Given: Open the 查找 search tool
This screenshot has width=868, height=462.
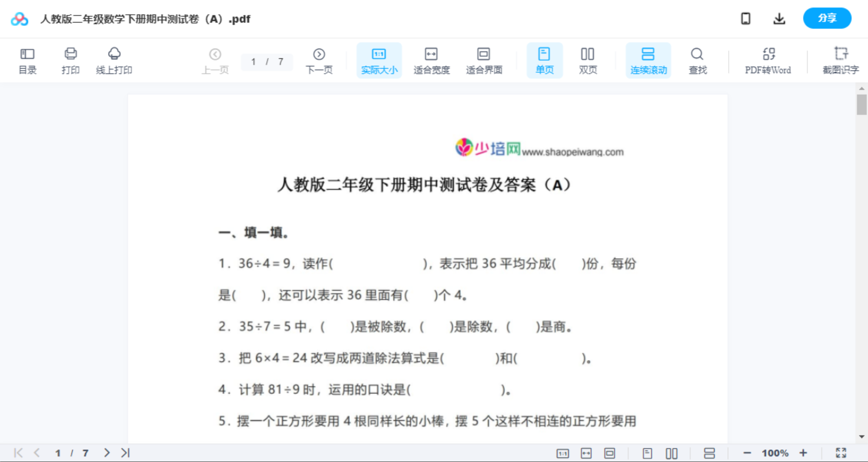Looking at the screenshot, I should coord(697,60).
